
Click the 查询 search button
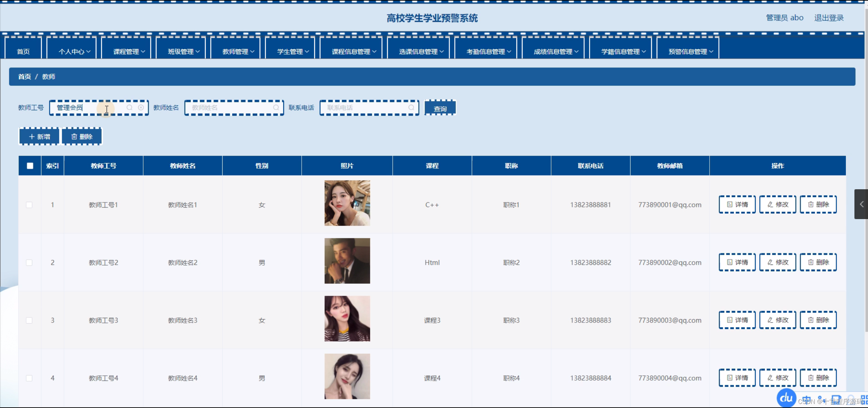(x=440, y=109)
